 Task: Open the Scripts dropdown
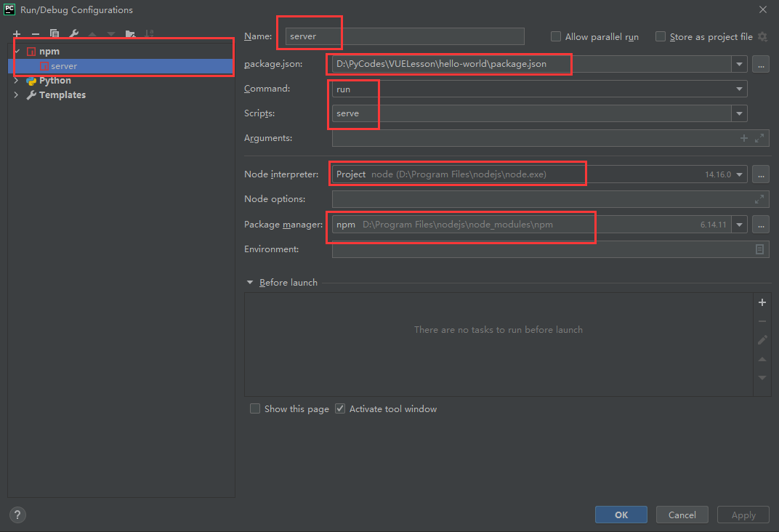click(739, 114)
